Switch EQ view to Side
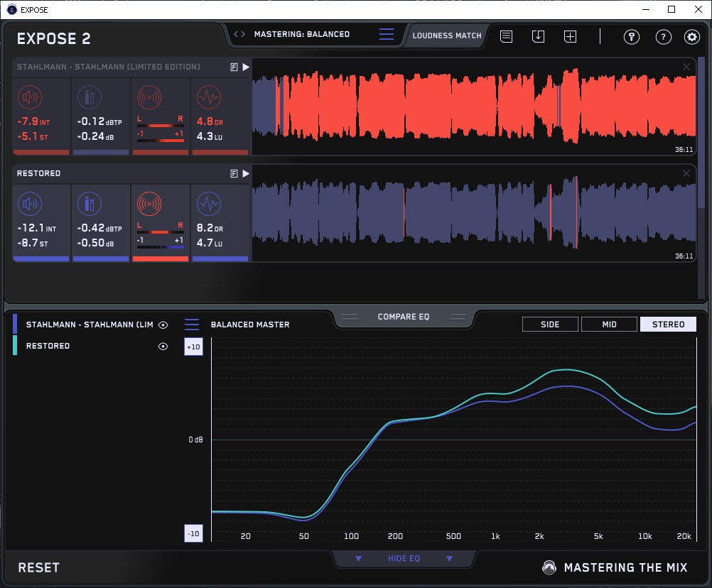The height and width of the screenshot is (588, 712). 550,325
